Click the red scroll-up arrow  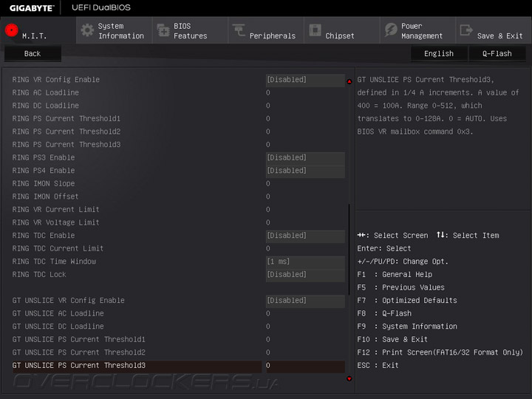pos(349,81)
